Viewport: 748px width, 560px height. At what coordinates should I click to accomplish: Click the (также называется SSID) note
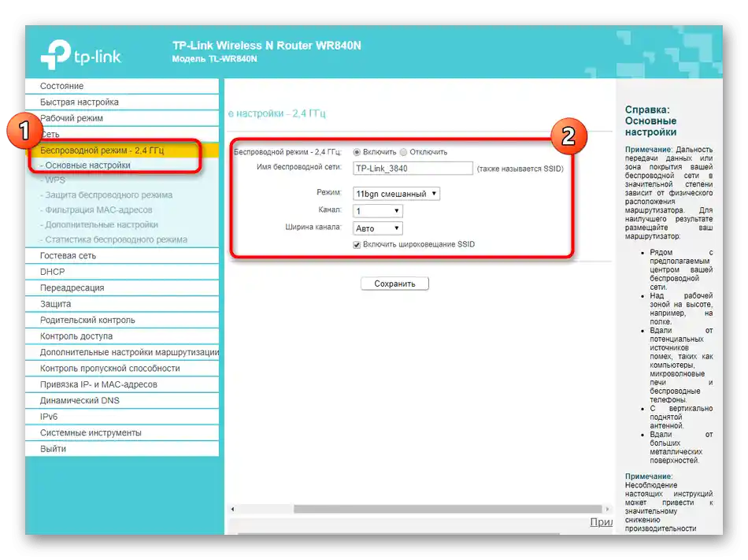pos(520,169)
